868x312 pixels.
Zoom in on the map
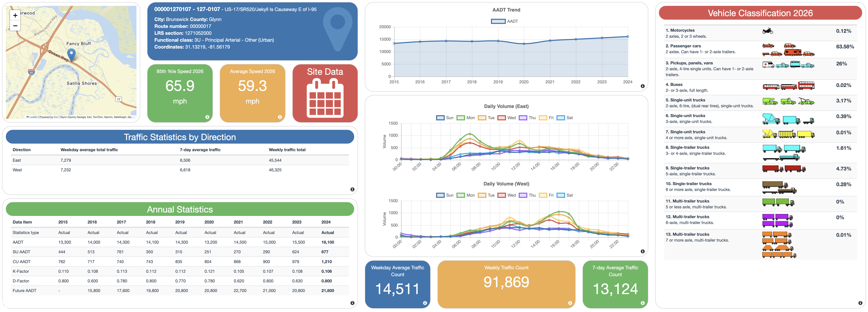tap(15, 15)
